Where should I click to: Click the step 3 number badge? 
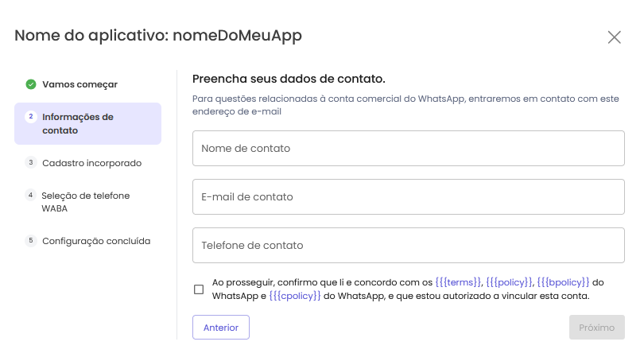[x=31, y=162]
